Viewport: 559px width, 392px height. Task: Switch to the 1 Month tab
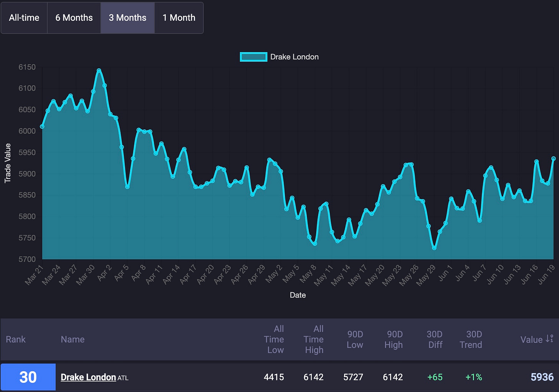[179, 18]
